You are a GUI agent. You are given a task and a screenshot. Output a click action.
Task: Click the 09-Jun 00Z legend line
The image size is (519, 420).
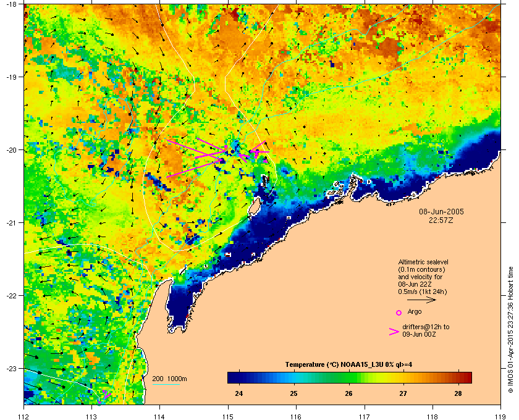click(x=419, y=334)
